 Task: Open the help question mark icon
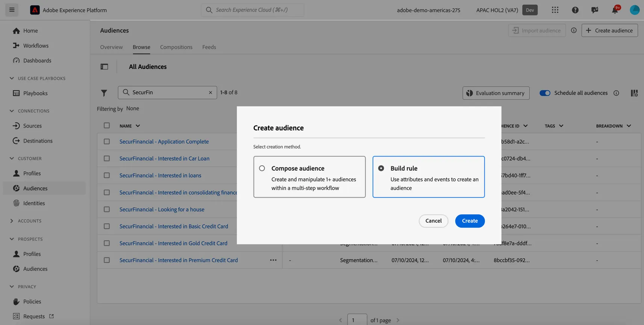click(x=575, y=10)
